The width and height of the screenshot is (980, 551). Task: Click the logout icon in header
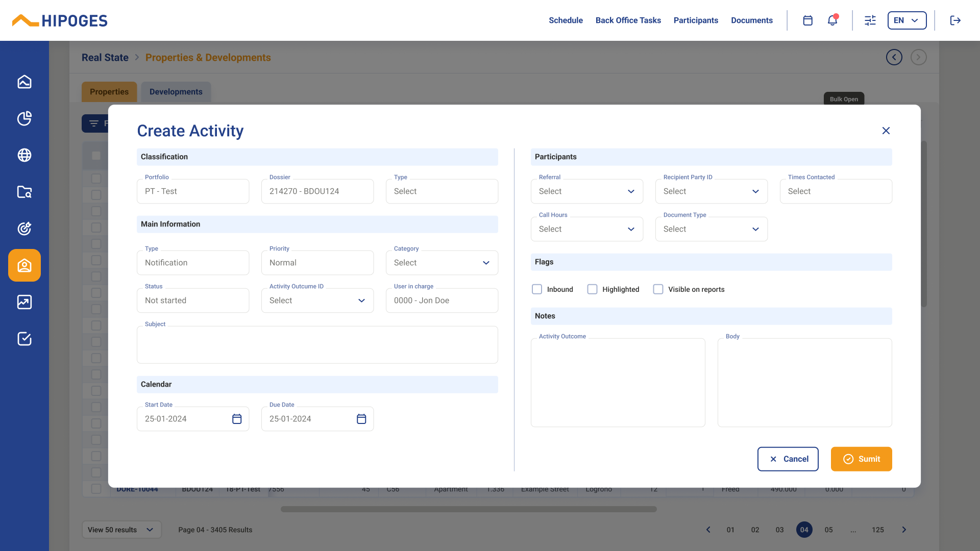(955, 20)
